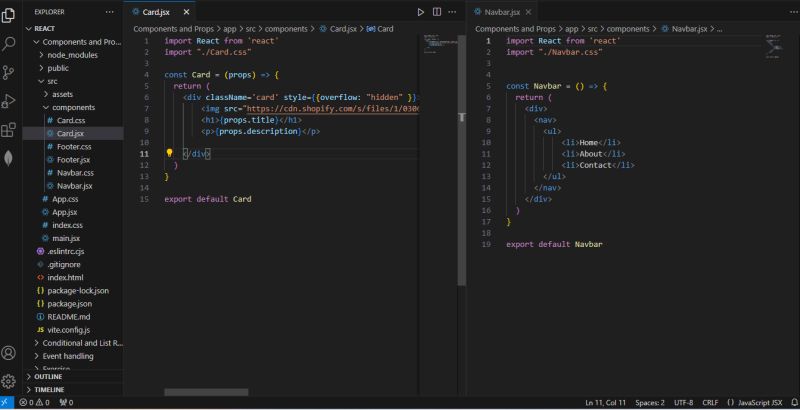Click the Card.jsx vertical scrollbar

point(462,161)
